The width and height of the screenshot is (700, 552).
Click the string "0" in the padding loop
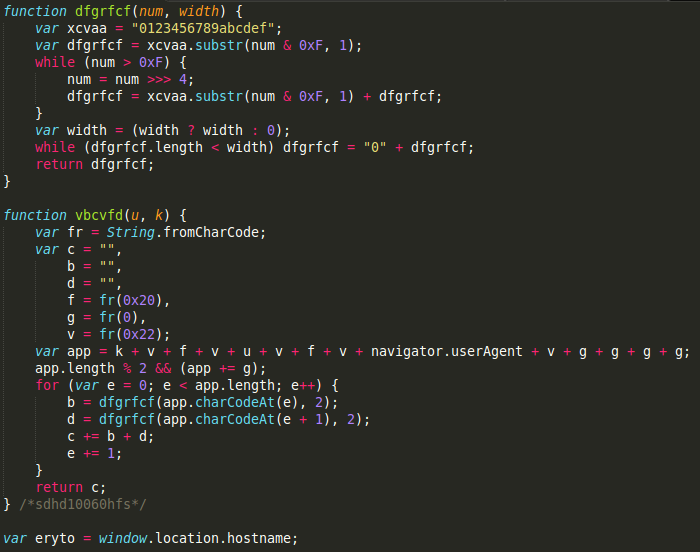point(375,147)
